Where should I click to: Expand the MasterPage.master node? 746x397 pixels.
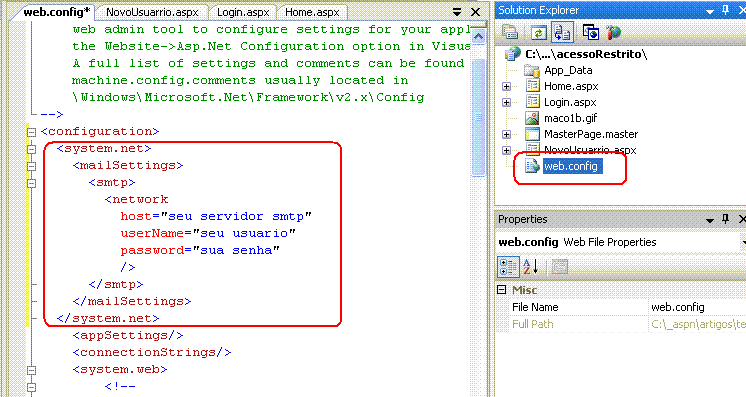pos(506,135)
